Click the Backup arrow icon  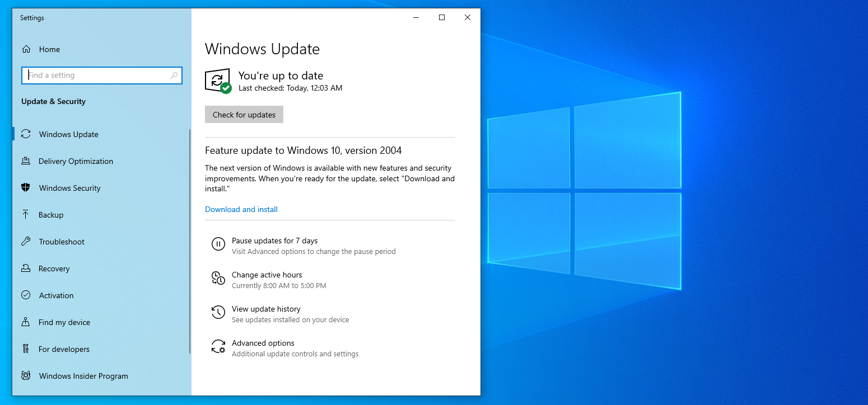point(26,215)
